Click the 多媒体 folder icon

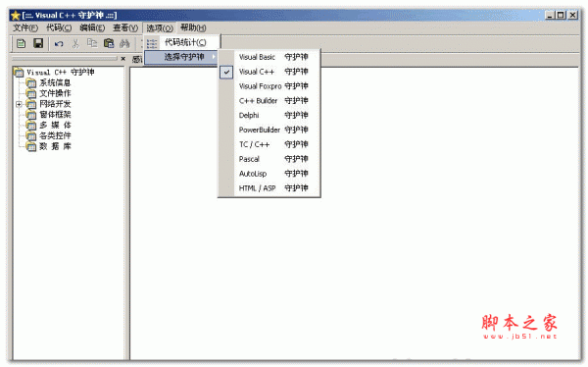point(31,125)
